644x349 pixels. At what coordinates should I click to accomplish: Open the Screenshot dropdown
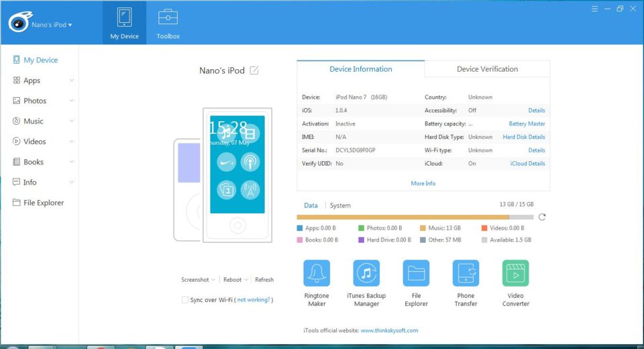[x=198, y=279]
